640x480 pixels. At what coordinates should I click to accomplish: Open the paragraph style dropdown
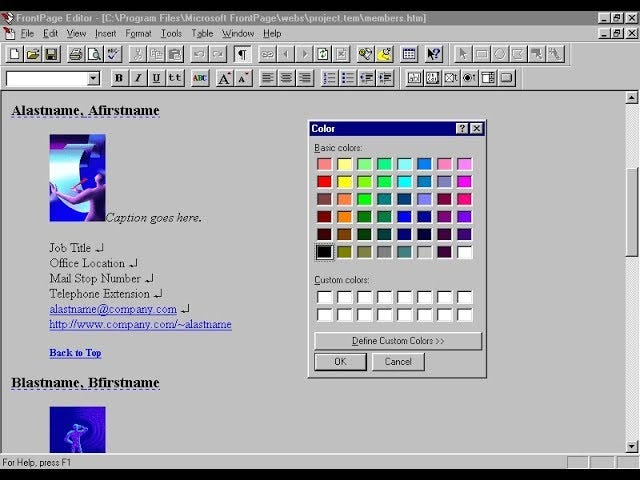coord(93,78)
